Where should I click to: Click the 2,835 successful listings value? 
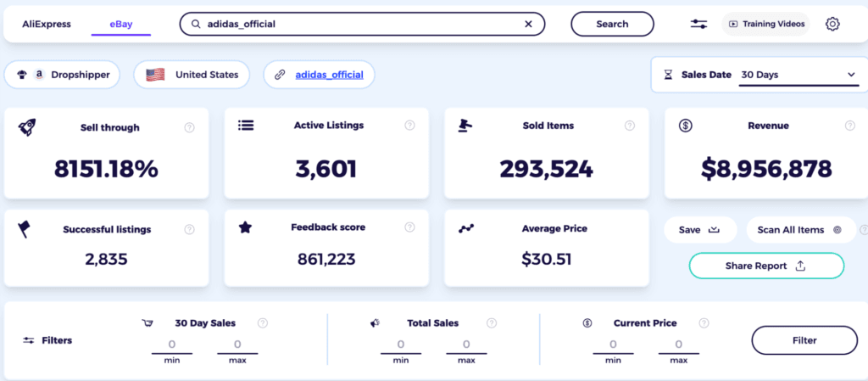(106, 259)
